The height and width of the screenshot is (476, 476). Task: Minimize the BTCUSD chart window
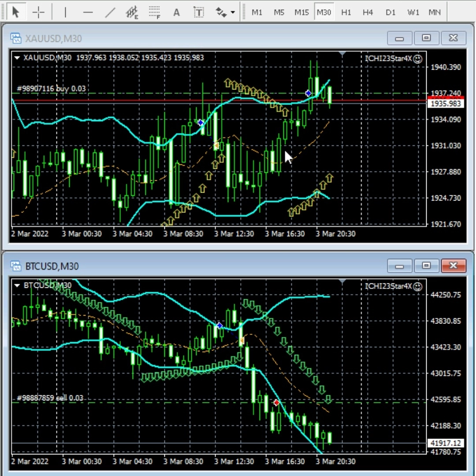click(399, 266)
